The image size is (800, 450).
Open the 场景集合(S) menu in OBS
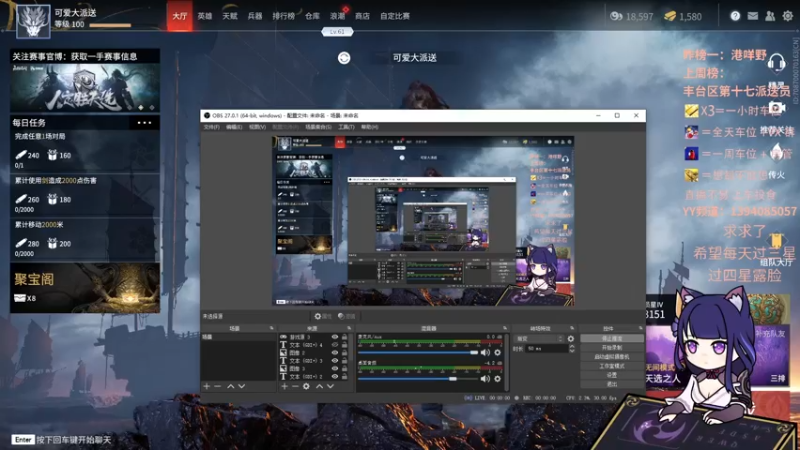tap(318, 127)
